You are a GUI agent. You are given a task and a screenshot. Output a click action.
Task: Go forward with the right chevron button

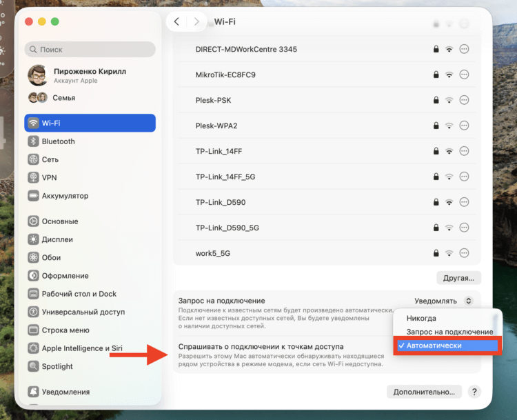click(196, 22)
